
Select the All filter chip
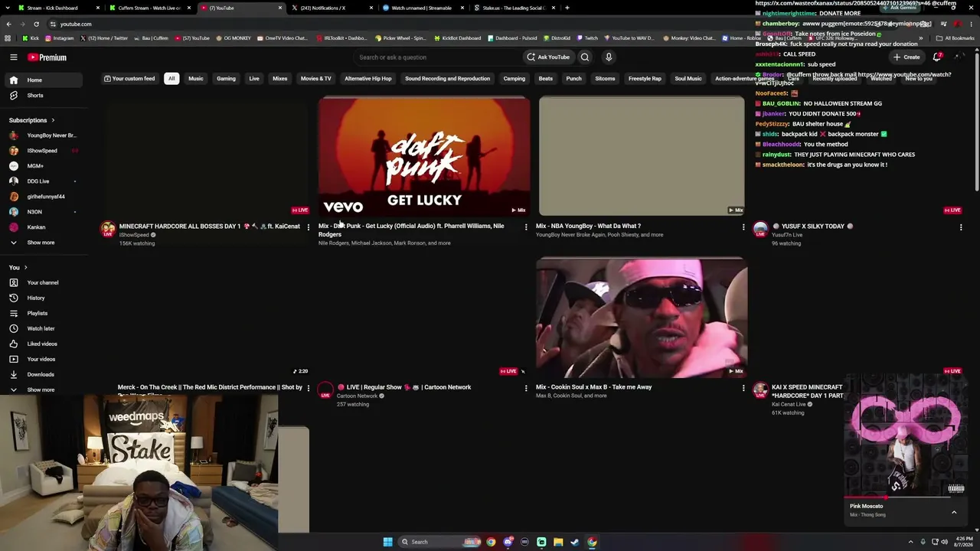click(171, 79)
